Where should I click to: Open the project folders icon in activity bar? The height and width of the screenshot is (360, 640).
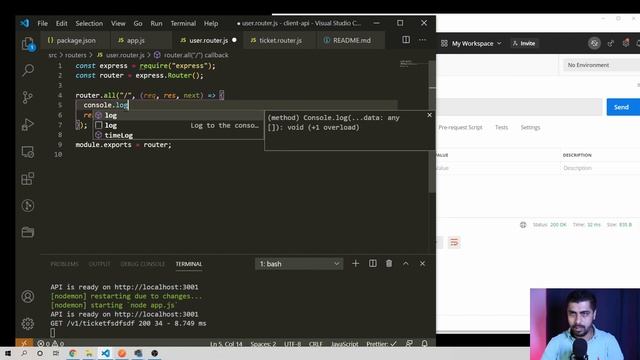(28, 232)
